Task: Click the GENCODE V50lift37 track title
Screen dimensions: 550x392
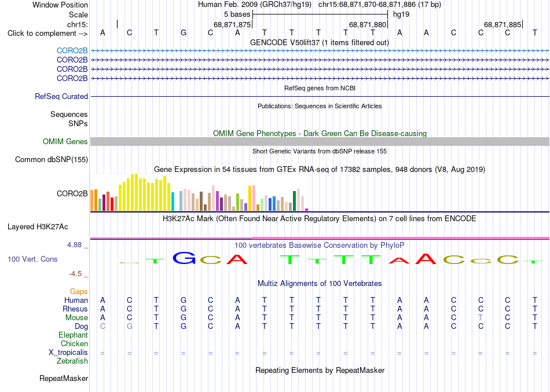Action: coord(319,43)
